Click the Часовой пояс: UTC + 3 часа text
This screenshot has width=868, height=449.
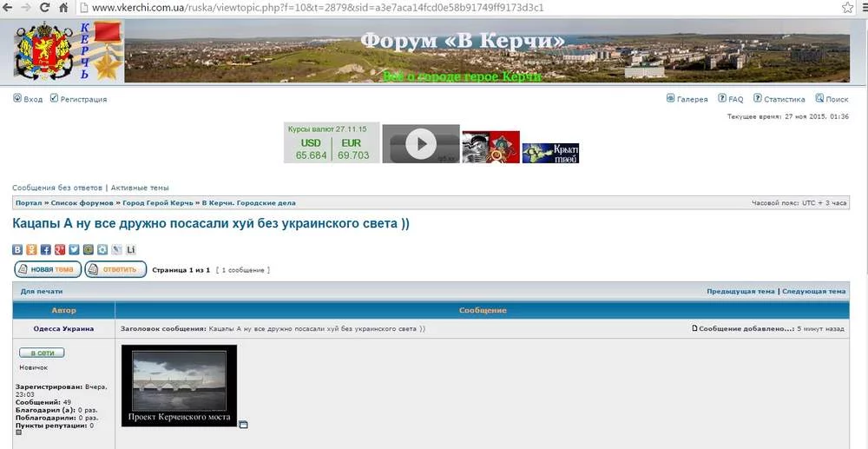point(799,203)
